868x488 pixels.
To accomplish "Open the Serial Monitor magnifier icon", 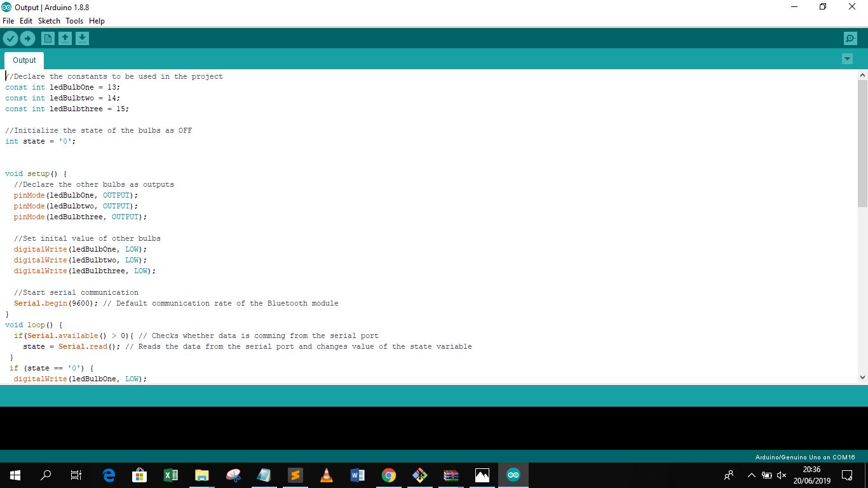I will coord(850,39).
